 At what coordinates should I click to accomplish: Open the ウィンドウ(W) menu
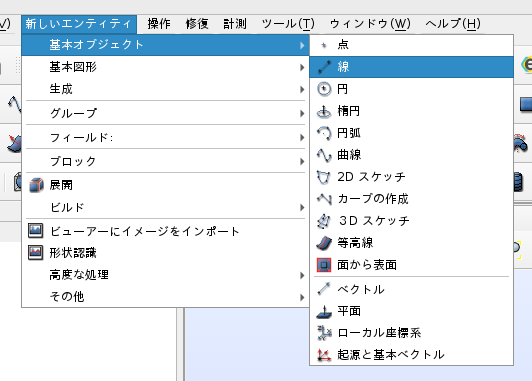(370, 24)
